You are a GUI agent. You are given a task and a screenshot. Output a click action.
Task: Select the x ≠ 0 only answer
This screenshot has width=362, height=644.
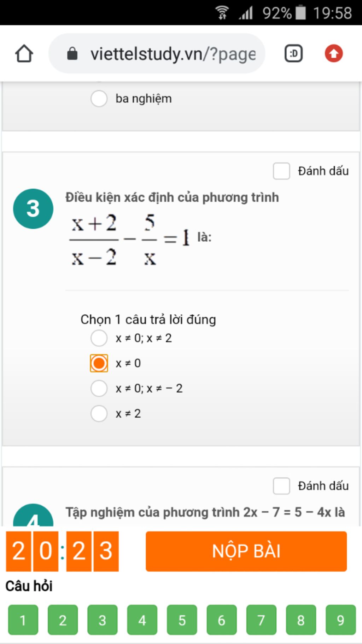99,363
